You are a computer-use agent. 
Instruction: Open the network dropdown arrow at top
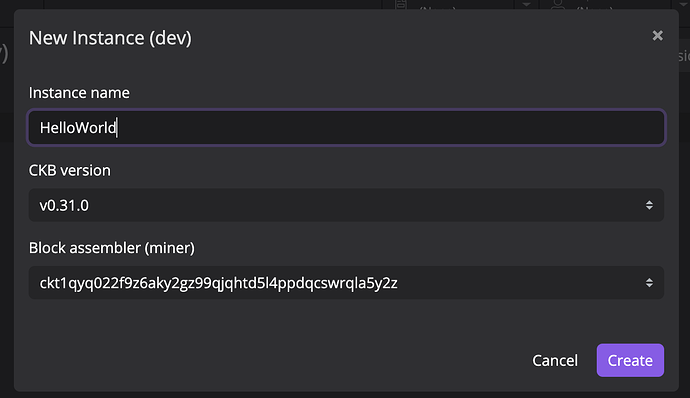526,4
